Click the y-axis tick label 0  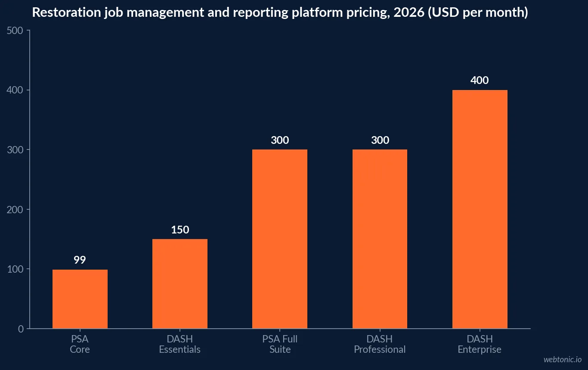[x=21, y=329]
